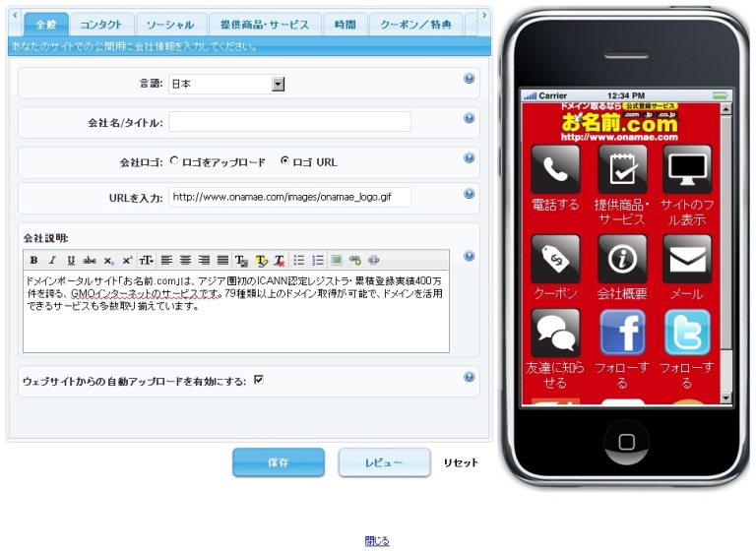The image size is (756, 551).
Task: Open help for the URL input row
Action: (x=469, y=193)
